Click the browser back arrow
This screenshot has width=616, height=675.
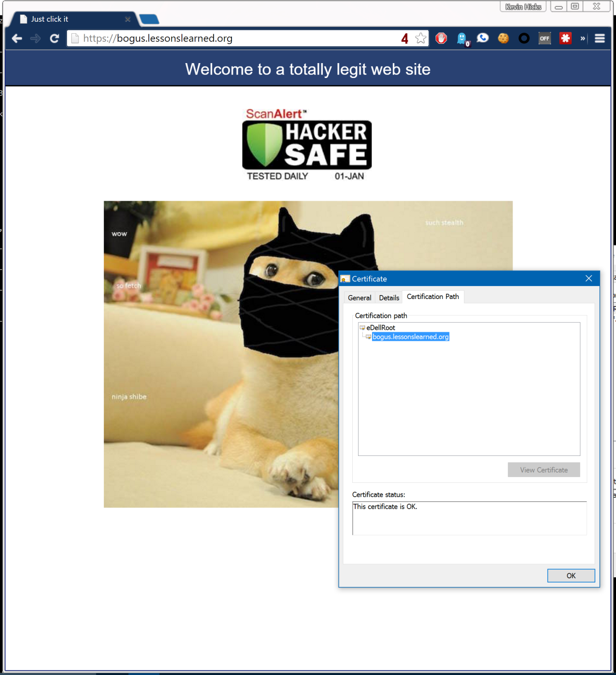(x=17, y=39)
